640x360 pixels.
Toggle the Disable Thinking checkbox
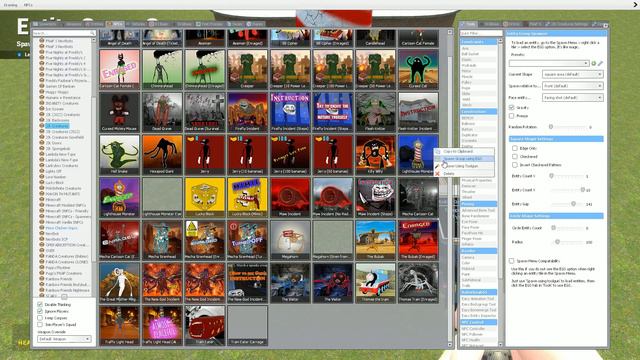point(40,304)
